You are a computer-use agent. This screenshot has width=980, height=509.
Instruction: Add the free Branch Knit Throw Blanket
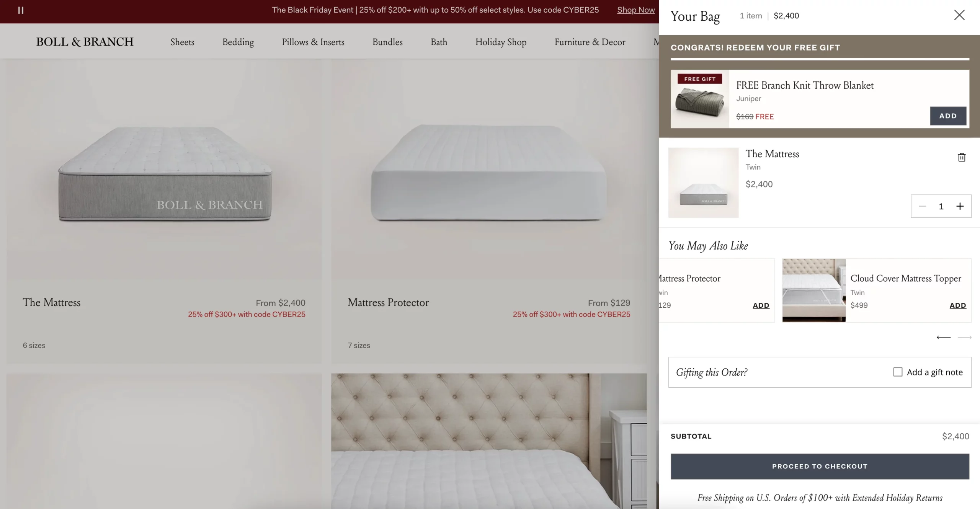point(948,116)
